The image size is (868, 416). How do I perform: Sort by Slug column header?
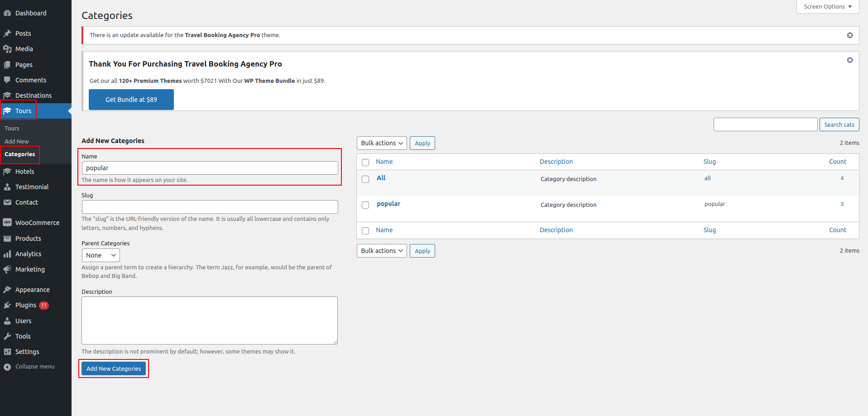[710, 162]
